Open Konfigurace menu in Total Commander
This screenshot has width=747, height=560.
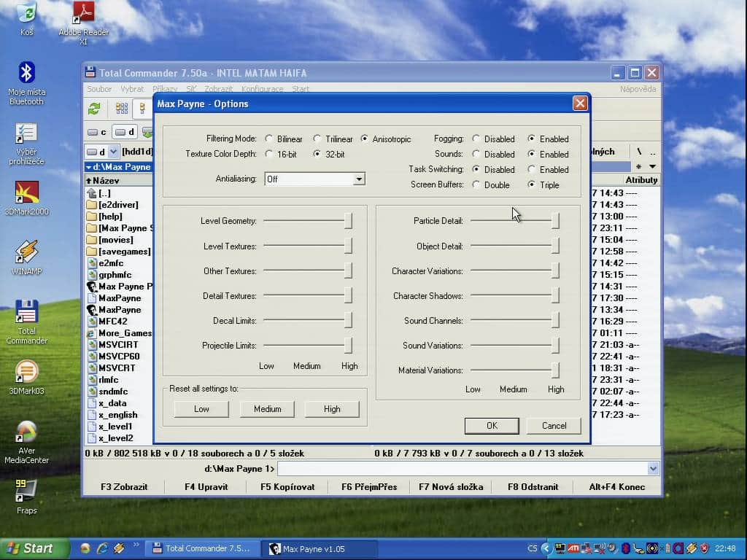pos(262,89)
